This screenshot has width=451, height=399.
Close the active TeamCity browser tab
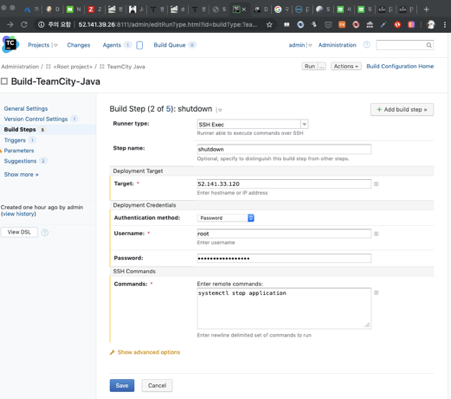pyautogui.click(x=244, y=9)
